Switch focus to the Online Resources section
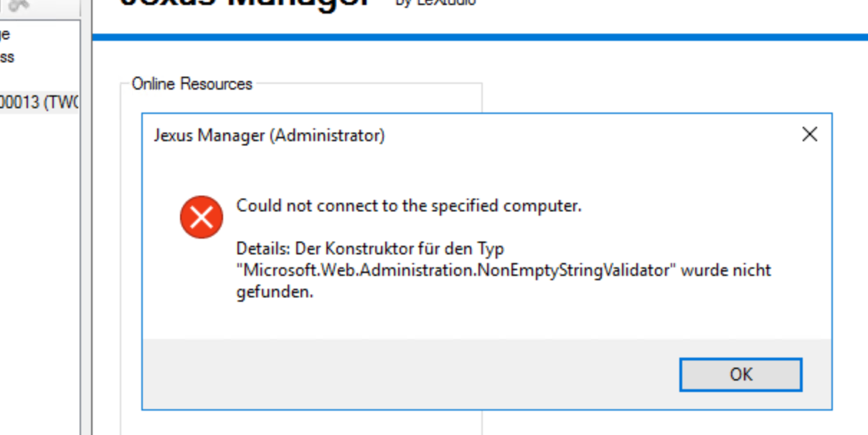Screen dimensions: 868x435 (x=191, y=84)
